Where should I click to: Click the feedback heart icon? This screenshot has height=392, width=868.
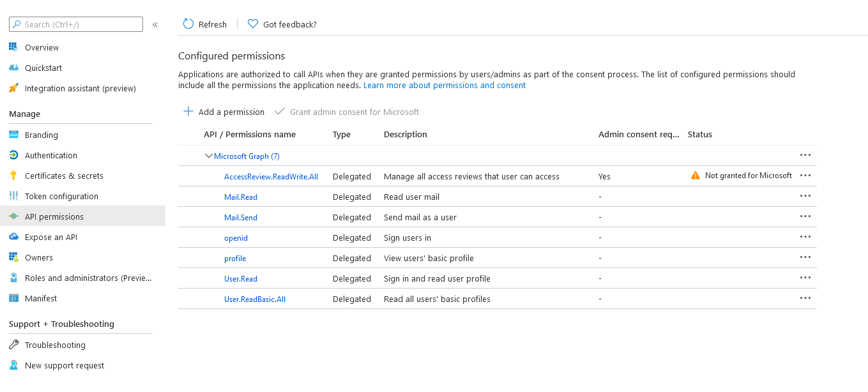(x=253, y=24)
